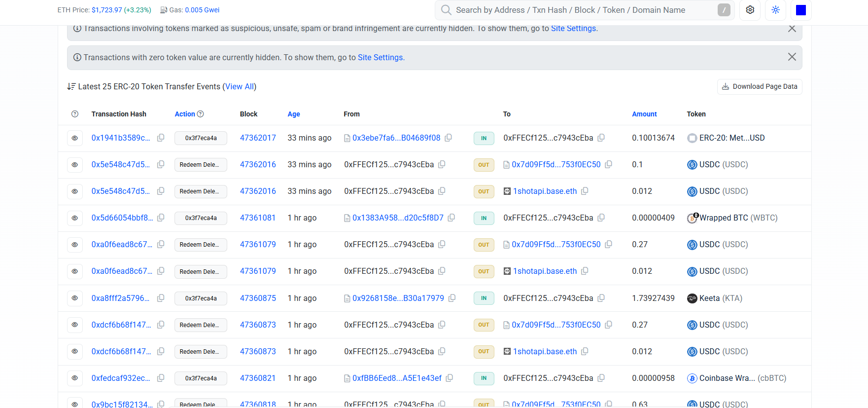This screenshot has width=868, height=408.
Task: Toggle light/dark theme sun icon
Action: tap(775, 10)
